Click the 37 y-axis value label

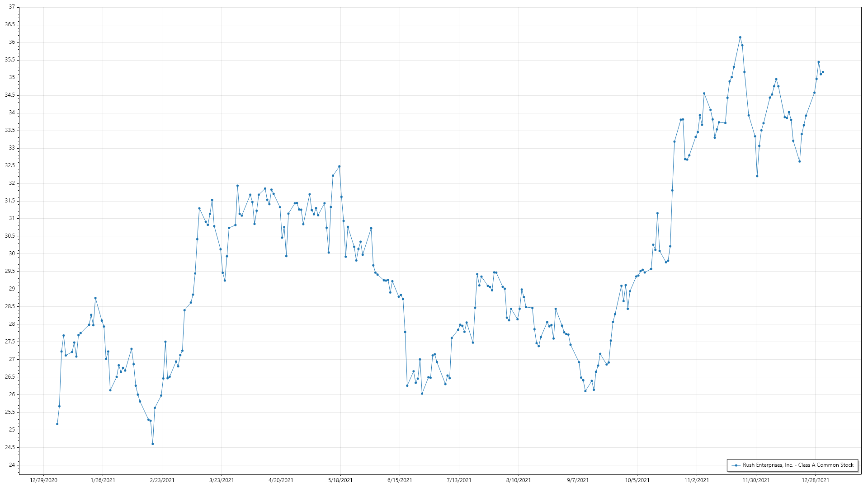(12, 7)
